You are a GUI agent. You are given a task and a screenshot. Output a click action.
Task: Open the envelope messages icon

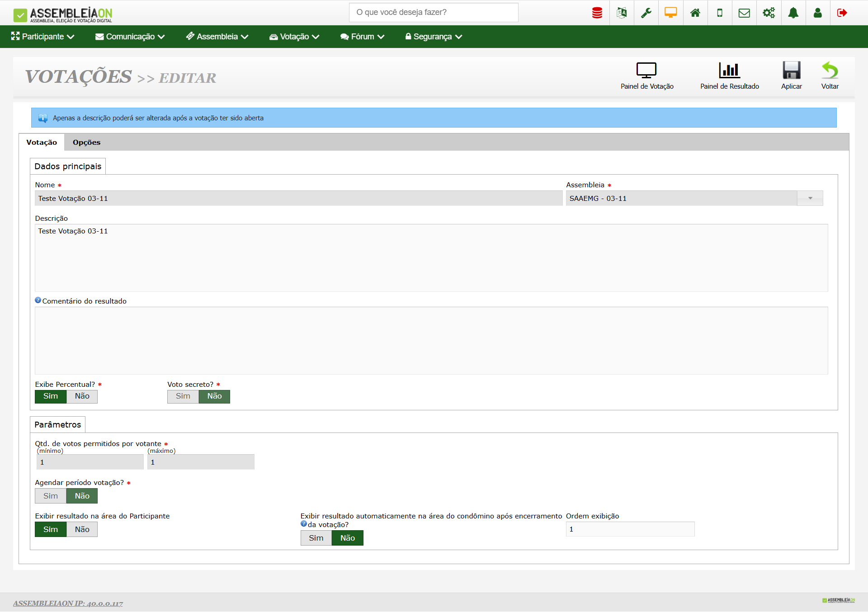(744, 13)
